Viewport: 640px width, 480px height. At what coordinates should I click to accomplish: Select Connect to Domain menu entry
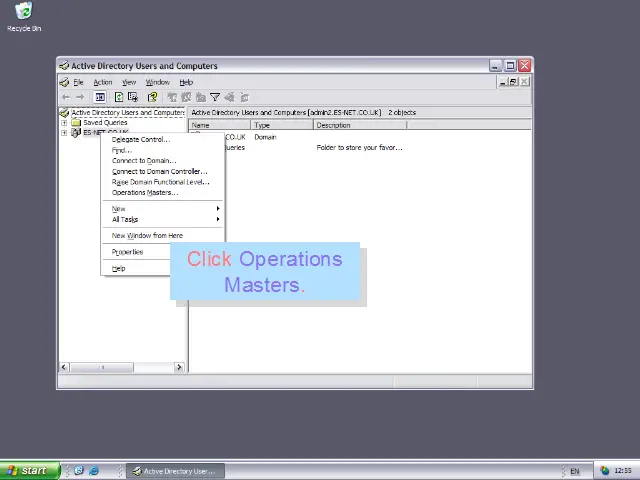pos(163,161)
